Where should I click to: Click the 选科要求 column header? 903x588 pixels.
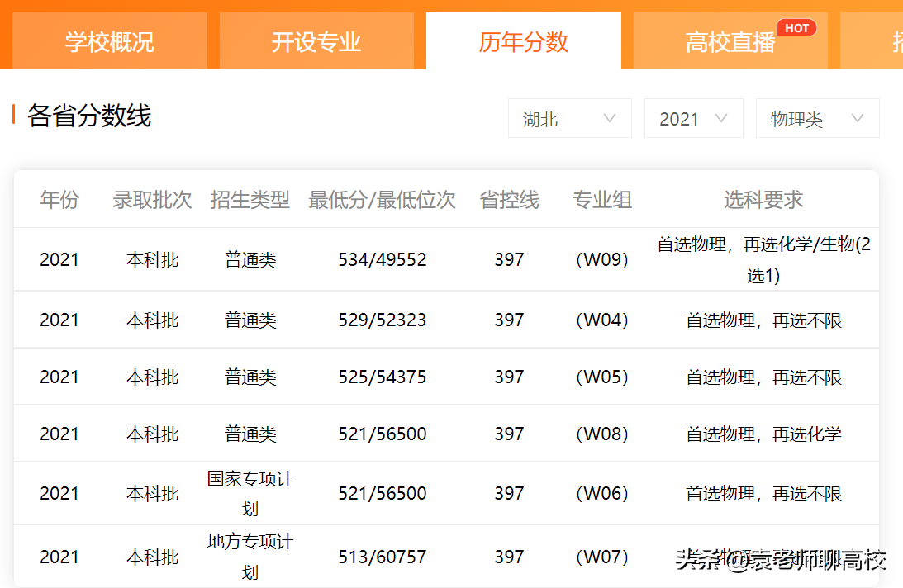coord(762,200)
